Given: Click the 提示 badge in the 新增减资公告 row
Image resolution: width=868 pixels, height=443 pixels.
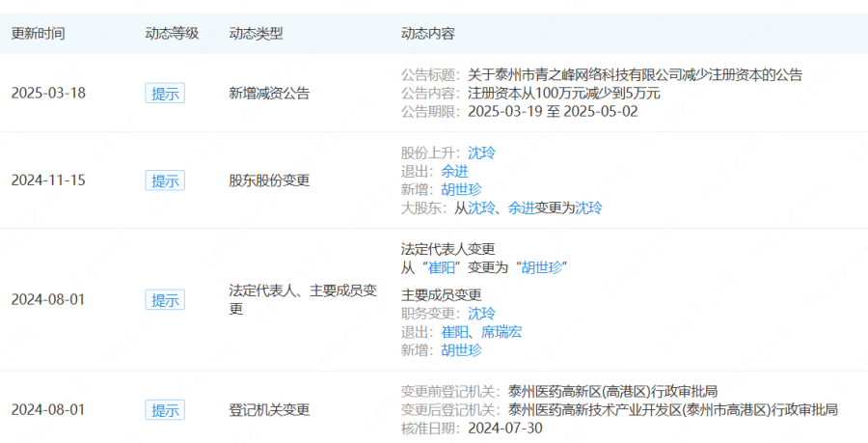Looking at the screenshot, I should click(x=164, y=94).
